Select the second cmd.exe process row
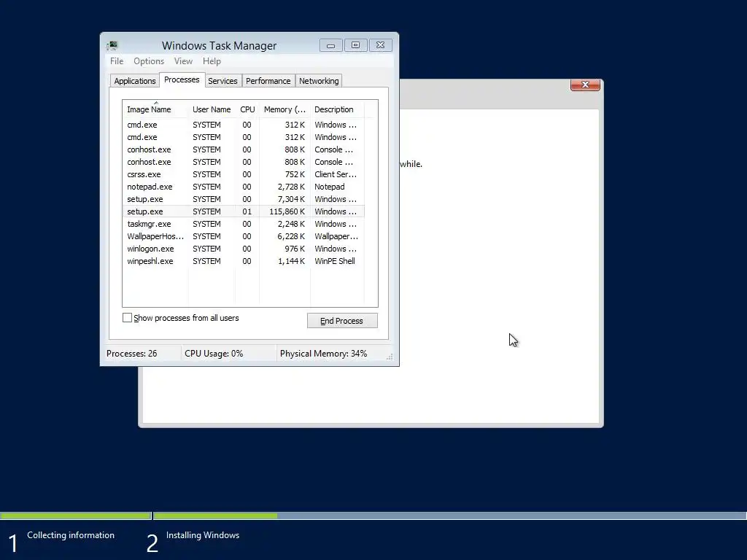This screenshot has width=747, height=560. 244,137
